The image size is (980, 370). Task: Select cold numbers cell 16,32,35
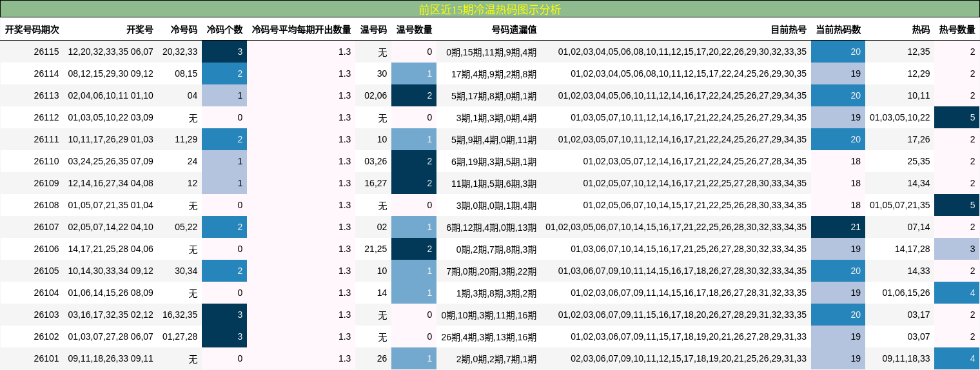[180, 315]
